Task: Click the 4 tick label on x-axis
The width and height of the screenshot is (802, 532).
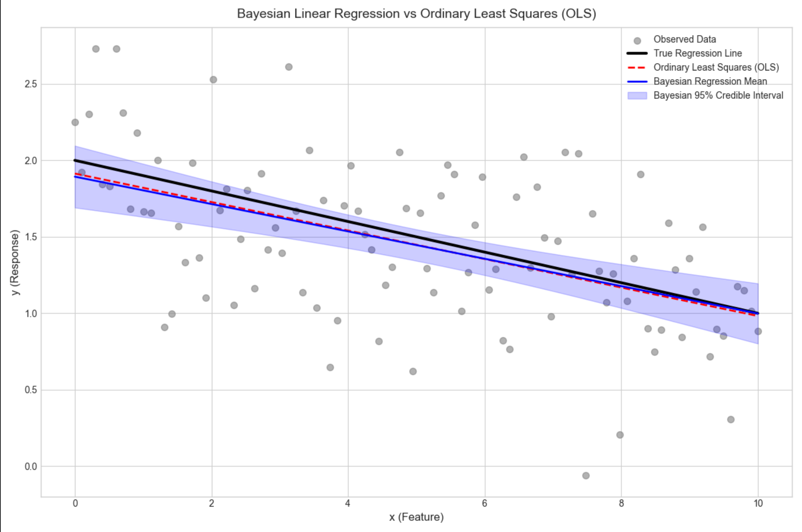Action: 348,503
